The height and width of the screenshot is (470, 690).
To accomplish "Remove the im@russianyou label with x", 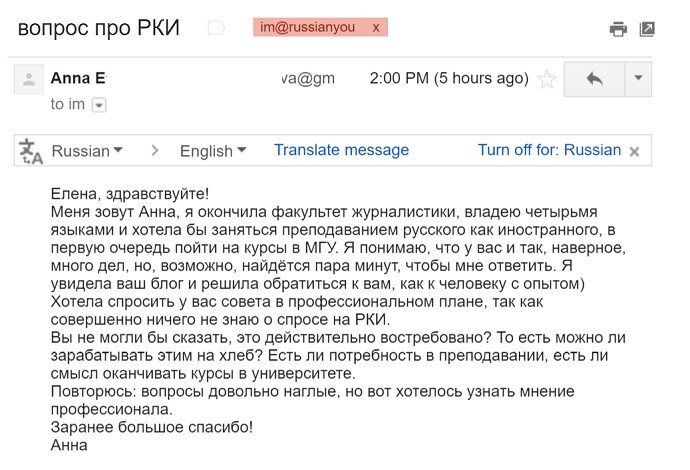I will tap(376, 27).
